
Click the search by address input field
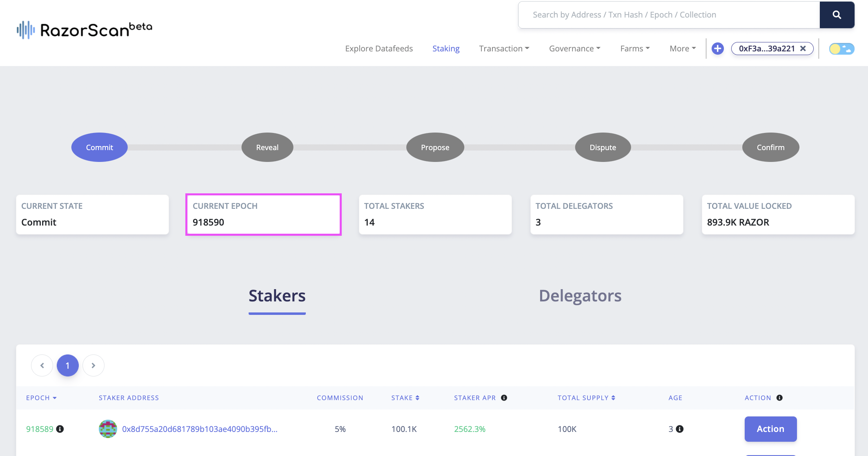pyautogui.click(x=669, y=15)
